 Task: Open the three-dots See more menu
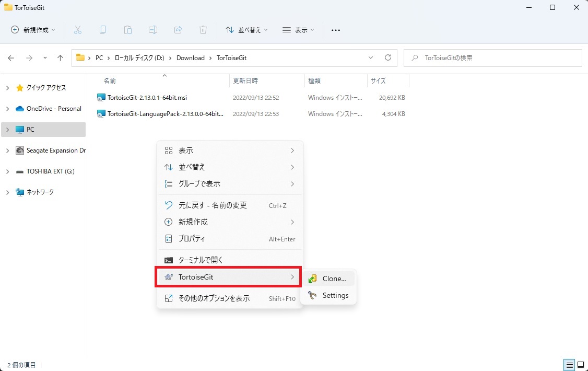[336, 30]
